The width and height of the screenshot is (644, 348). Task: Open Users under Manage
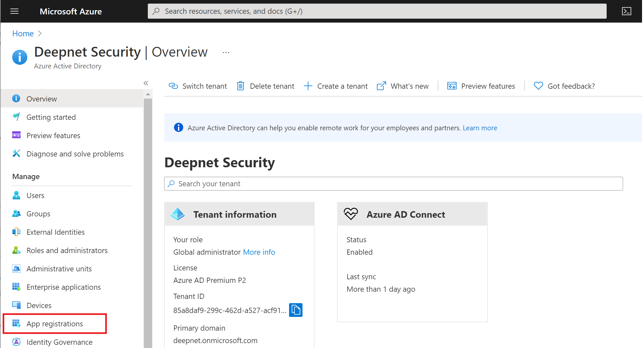point(35,195)
